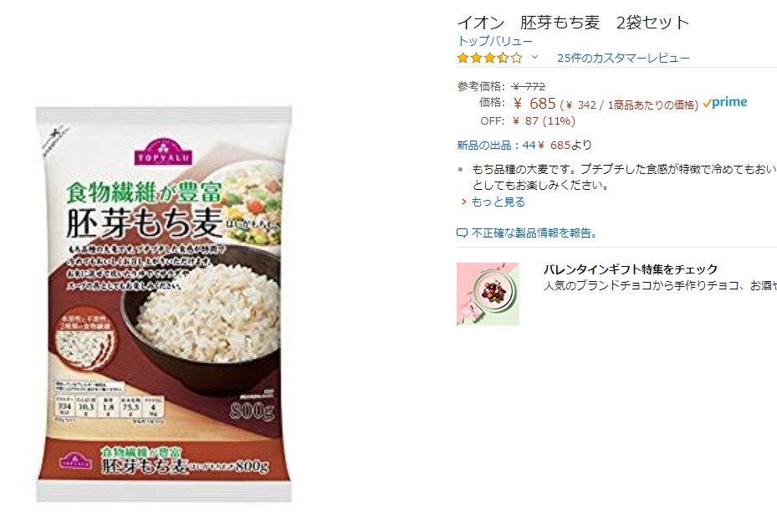Screen dimensions: 777x532
Task: Click the 685 yen price
Action: pos(534,104)
